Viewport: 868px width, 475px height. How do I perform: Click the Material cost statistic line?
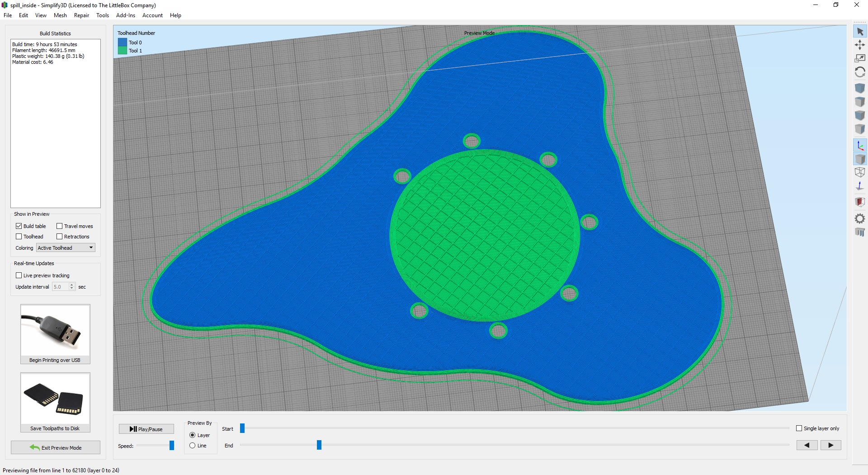33,62
